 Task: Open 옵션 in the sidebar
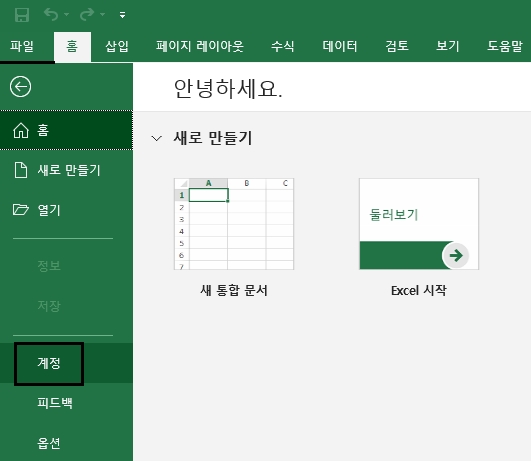66,443
